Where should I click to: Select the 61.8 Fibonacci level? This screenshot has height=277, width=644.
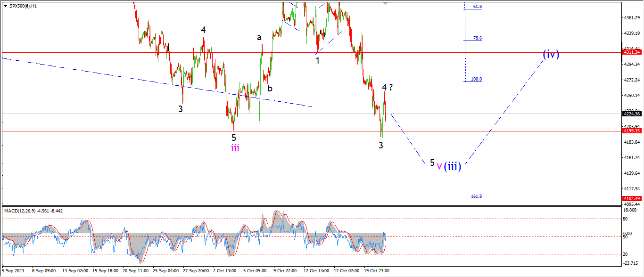[477, 7]
